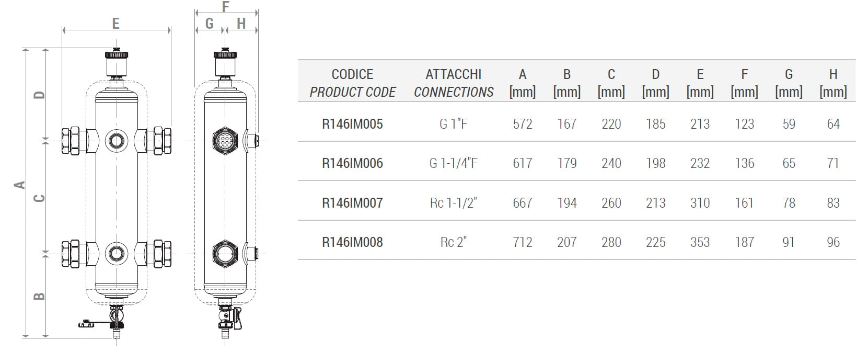Select the R146IM006 product code cell
Image resolution: width=868 pixels, height=351 pixels.
(x=352, y=163)
